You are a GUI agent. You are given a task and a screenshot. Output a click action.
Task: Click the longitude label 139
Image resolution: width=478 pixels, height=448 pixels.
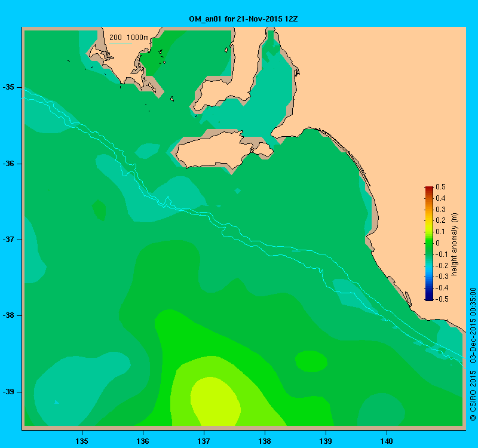326,441
